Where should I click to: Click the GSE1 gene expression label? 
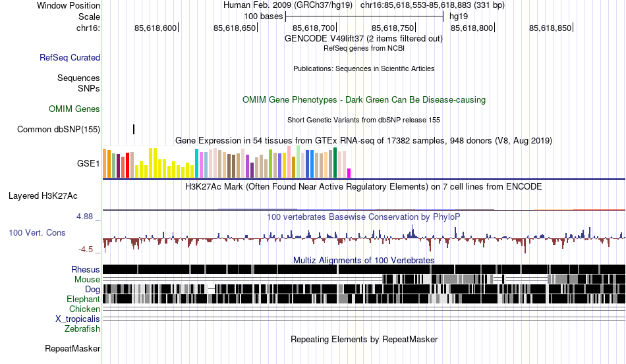[x=88, y=163]
